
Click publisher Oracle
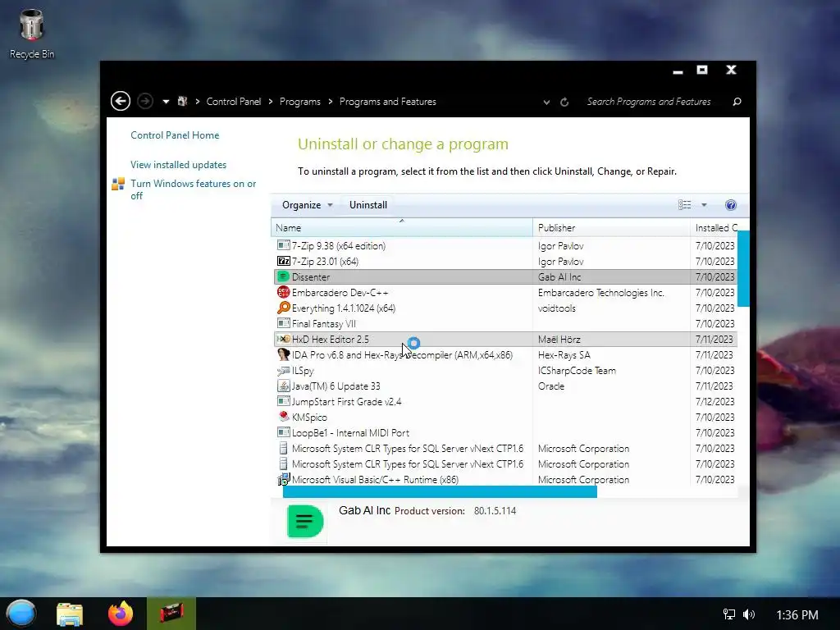551,386
